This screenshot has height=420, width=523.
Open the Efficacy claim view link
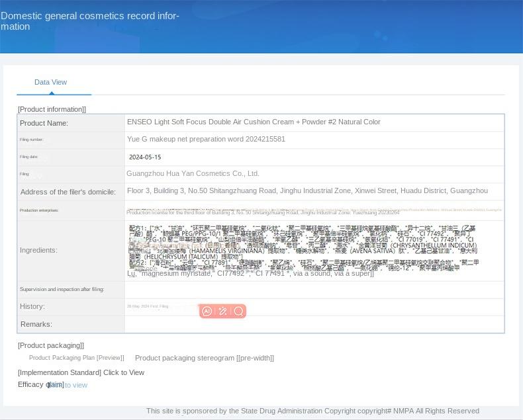coord(68,385)
